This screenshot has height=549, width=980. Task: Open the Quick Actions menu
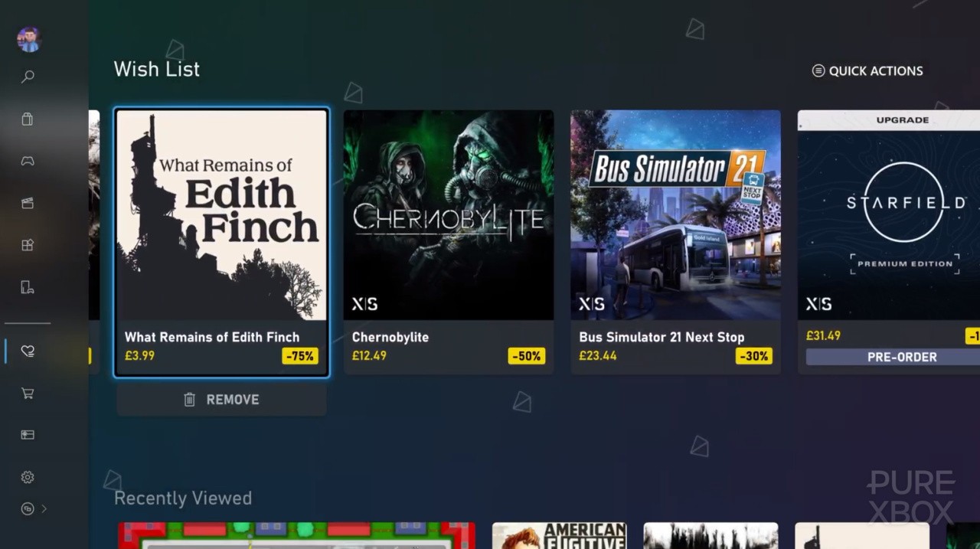(x=867, y=70)
